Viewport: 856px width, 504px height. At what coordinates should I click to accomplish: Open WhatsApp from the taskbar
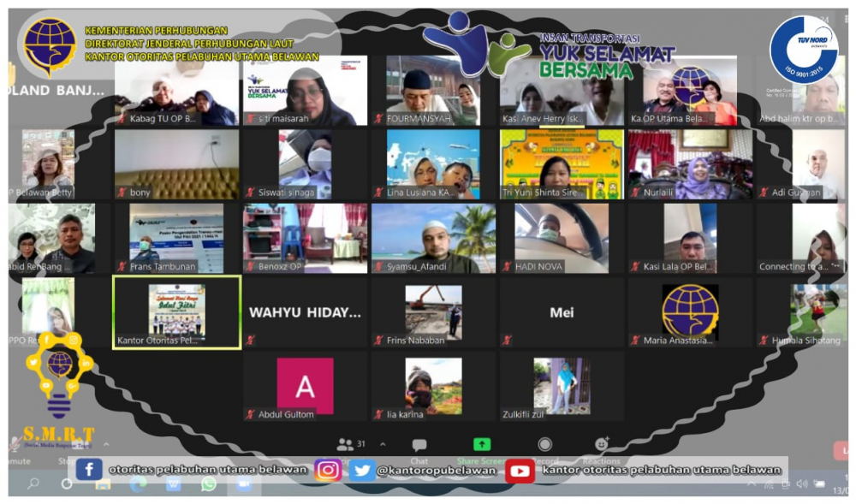point(209,483)
